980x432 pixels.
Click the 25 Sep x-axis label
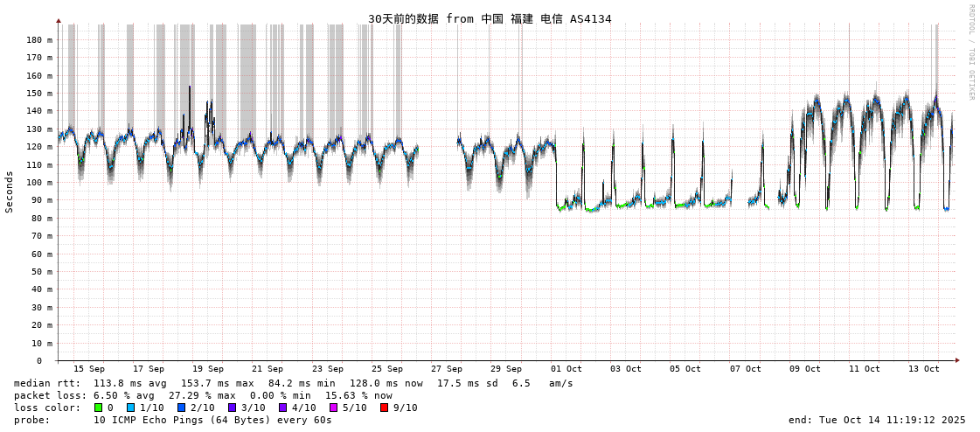(x=387, y=369)
